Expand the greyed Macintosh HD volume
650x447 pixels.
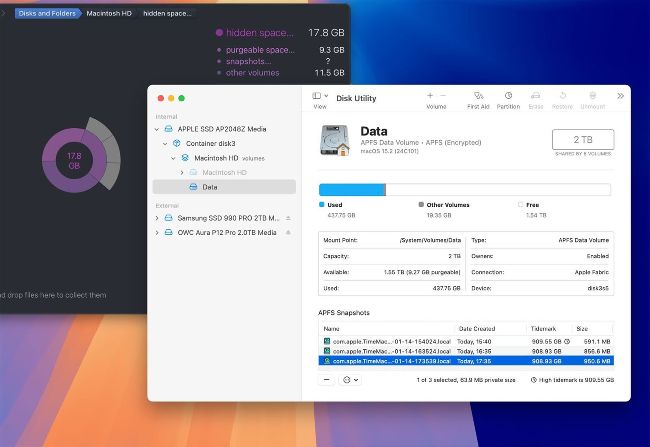[x=181, y=172]
